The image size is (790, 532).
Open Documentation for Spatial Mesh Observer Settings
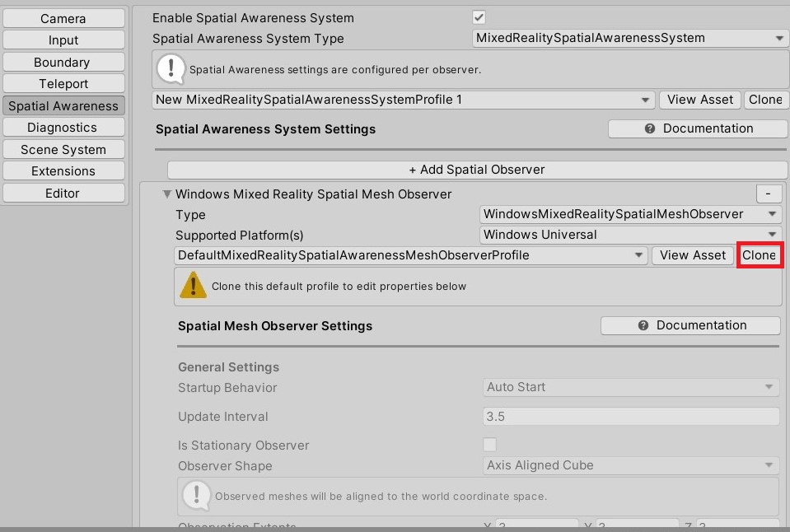click(x=691, y=325)
